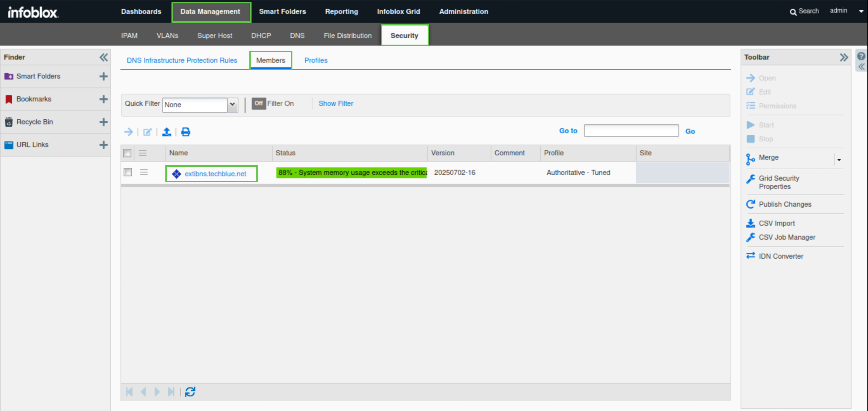This screenshot has height=411, width=868.
Task: Click the Smart Folders purple folder icon
Action: [x=9, y=76]
